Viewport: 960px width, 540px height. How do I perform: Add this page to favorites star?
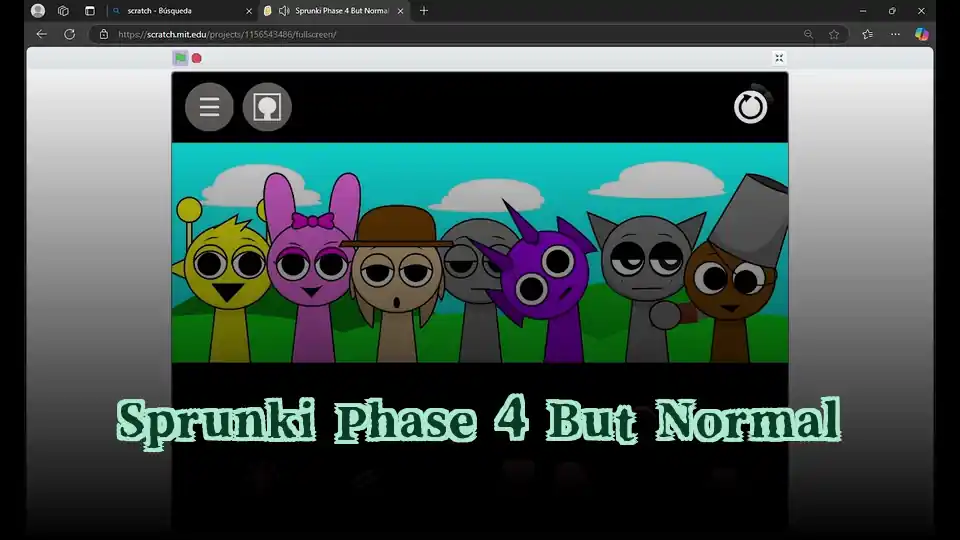tap(834, 34)
